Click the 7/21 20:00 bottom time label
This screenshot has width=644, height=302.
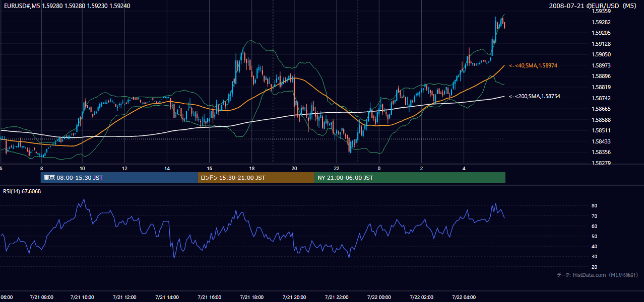point(295,297)
